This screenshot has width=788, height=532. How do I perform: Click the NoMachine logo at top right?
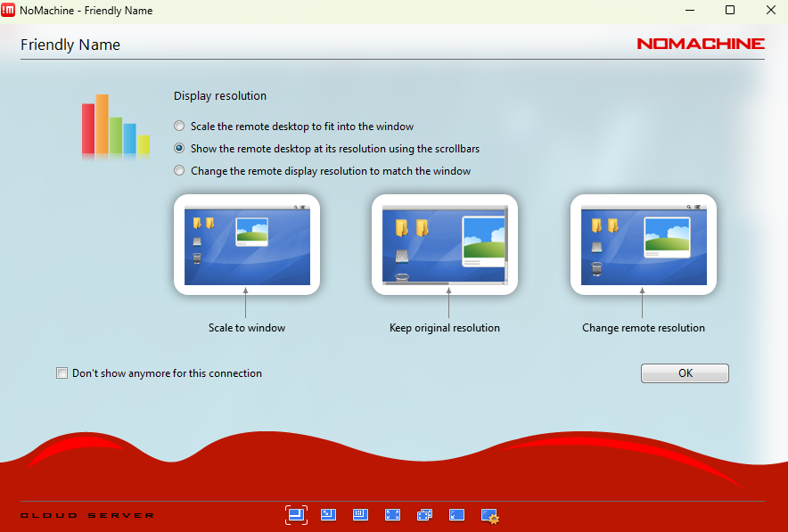(701, 44)
